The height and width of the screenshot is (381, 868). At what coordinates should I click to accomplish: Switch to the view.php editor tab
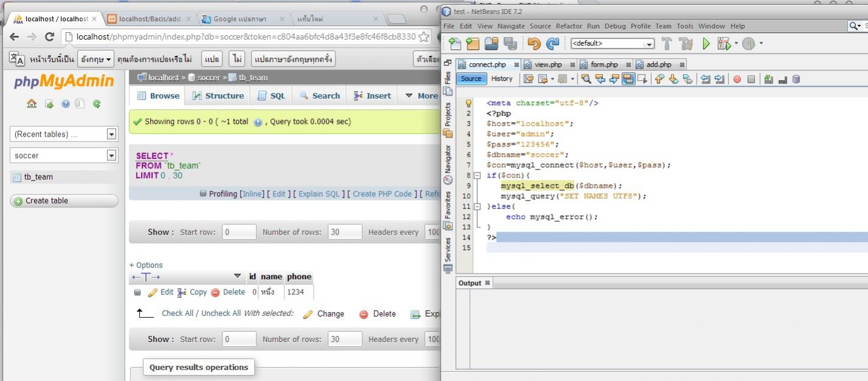548,64
